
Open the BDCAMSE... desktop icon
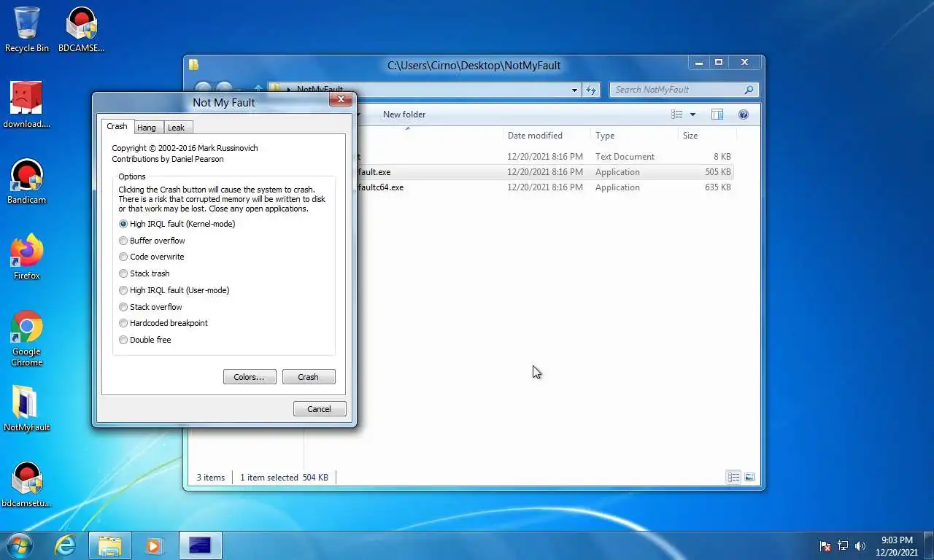(81, 29)
